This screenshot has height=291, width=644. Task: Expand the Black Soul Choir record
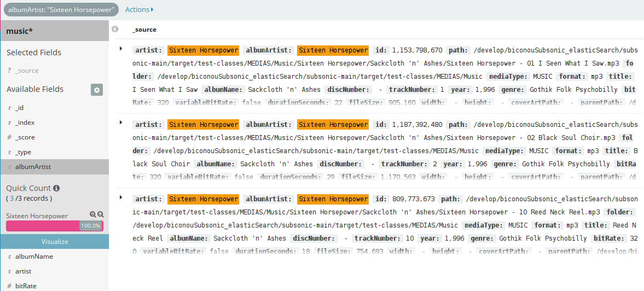pyautogui.click(x=121, y=123)
